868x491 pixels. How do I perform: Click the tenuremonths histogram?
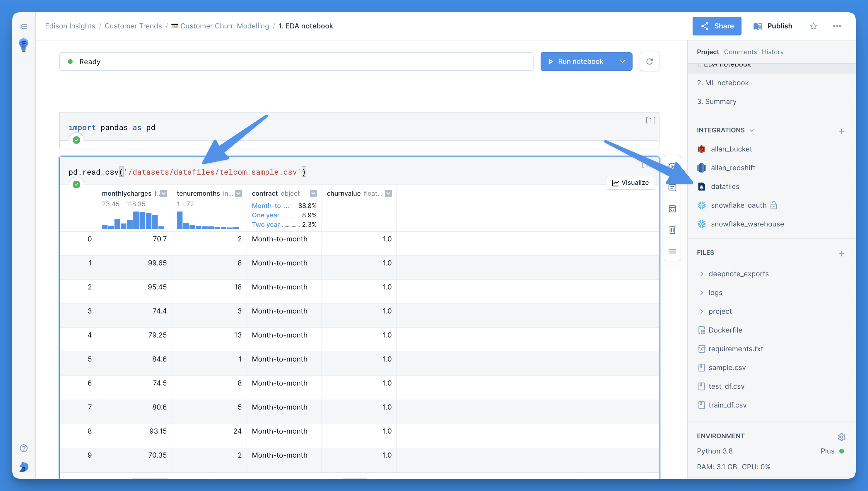[x=208, y=220]
